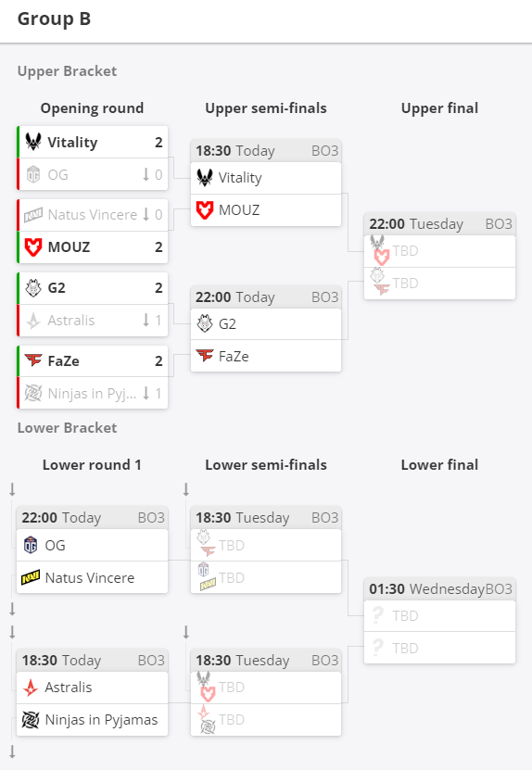This screenshot has height=770, width=532.
Task: Click the Ninjas in Pyjamas team name in lower round 1
Action: (101, 719)
